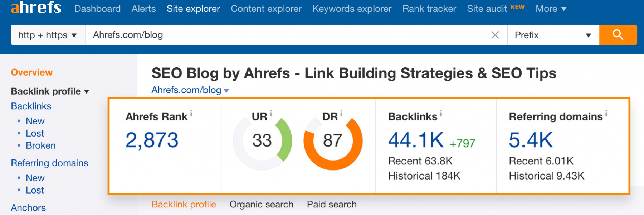
Task: Click the URL input field containing Ahrefs.com/blog
Action: click(x=286, y=35)
